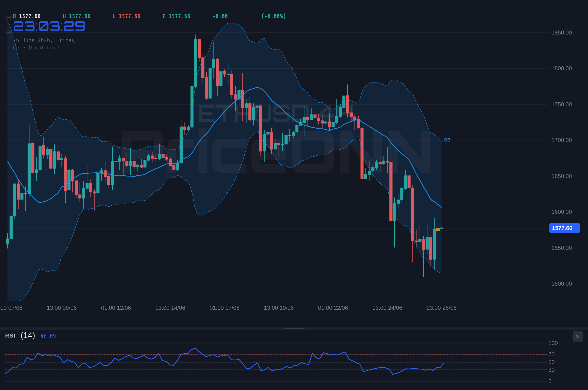Click the RSI period (14) label
Screen dimensions: 588x390
(28, 335)
